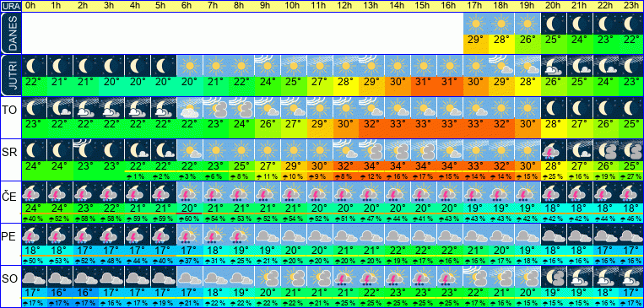This screenshot has width=644, height=308.
Task: Select the cloudy icon for TO at 7h
Action: 216,108
